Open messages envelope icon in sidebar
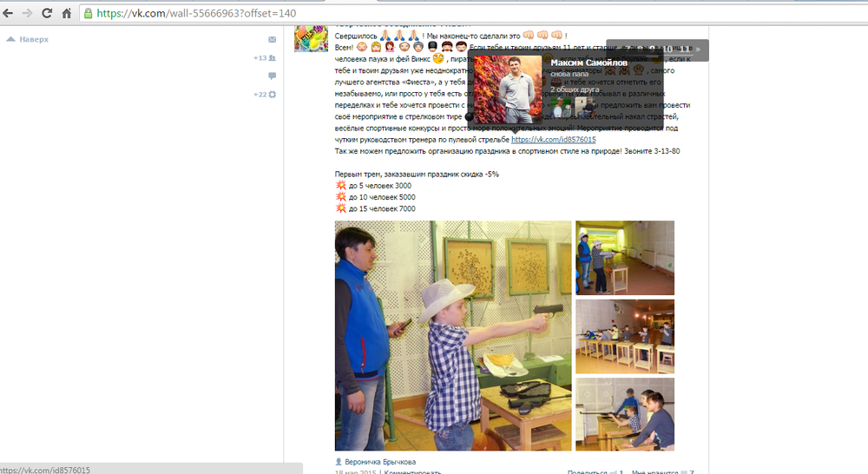Image resolution: width=868 pixels, height=474 pixels. click(x=272, y=40)
